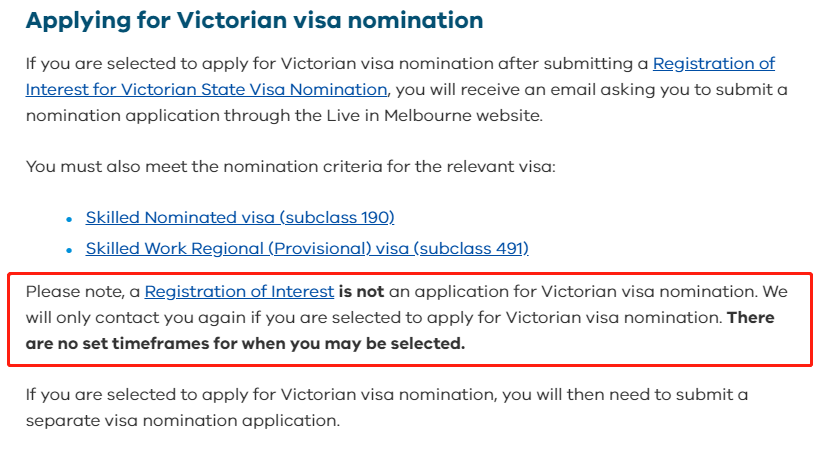Select the bullet dot beside subclass 491 link
The image size is (837, 461).
[x=69, y=250]
